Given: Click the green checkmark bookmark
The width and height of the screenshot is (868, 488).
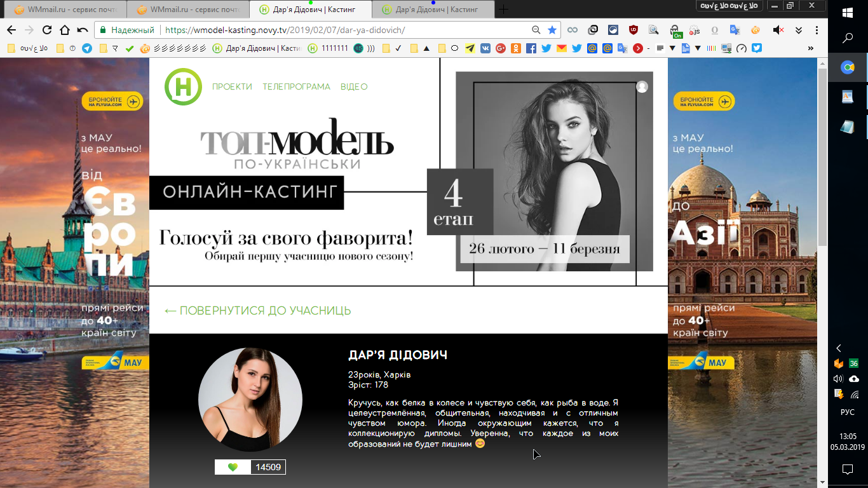Looking at the screenshot, I should (130, 48).
